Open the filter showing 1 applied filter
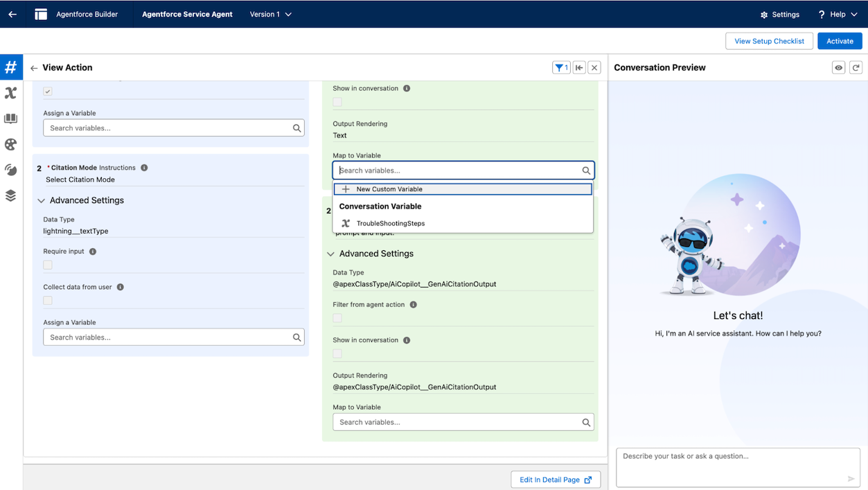868x490 pixels. pos(561,67)
